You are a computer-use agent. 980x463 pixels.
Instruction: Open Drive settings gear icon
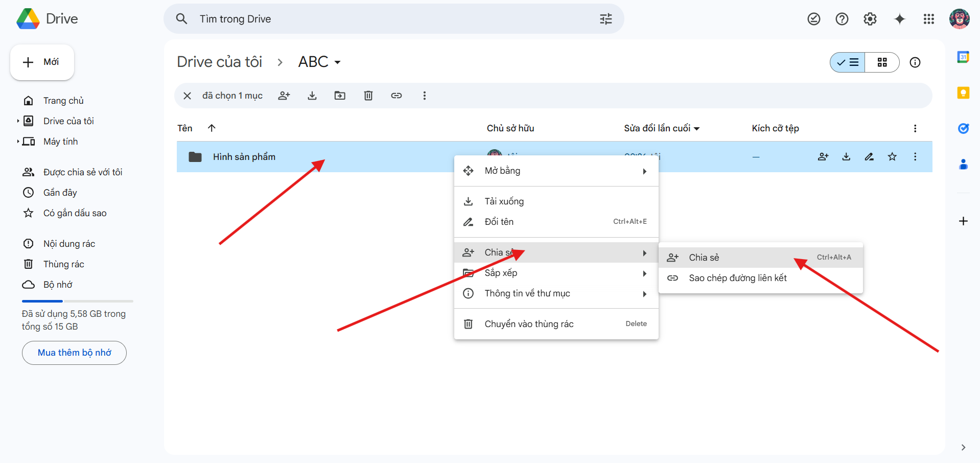click(870, 19)
